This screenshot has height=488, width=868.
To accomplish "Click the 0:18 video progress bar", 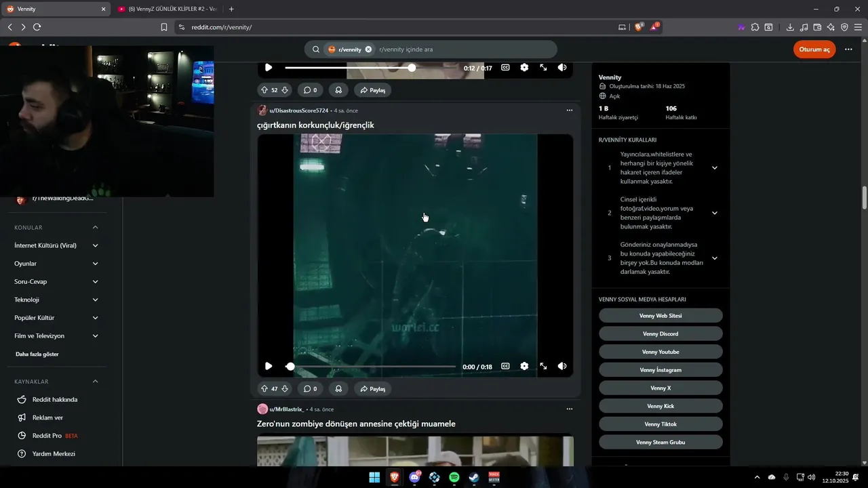I will pyautogui.click(x=370, y=366).
